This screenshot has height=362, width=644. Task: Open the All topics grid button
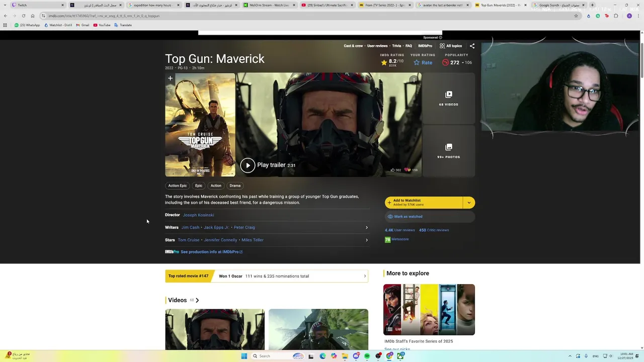pyautogui.click(x=451, y=46)
